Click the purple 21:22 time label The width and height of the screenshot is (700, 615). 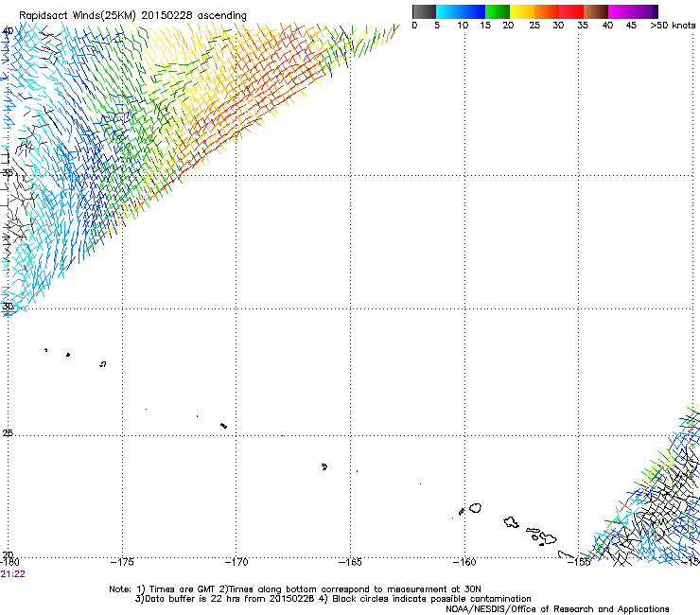coord(13,574)
